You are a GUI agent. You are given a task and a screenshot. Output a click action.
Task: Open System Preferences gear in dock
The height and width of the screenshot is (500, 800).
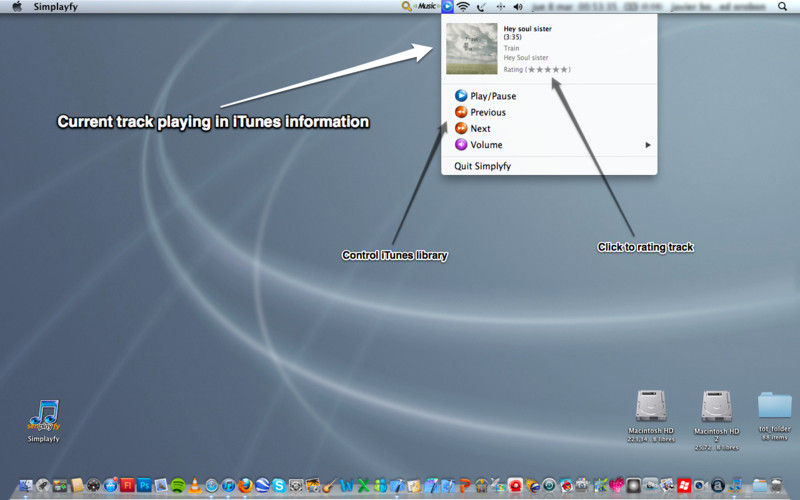pyautogui.click(x=296, y=486)
